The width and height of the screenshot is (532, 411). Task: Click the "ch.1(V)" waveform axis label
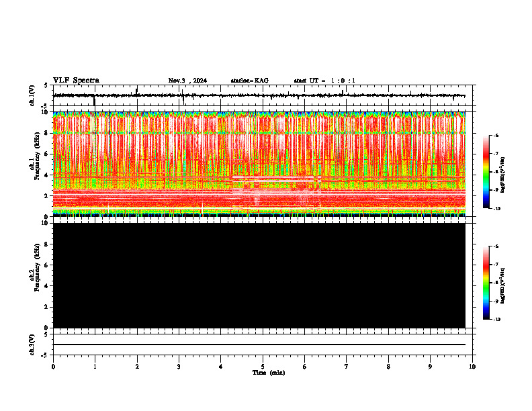[32, 95]
